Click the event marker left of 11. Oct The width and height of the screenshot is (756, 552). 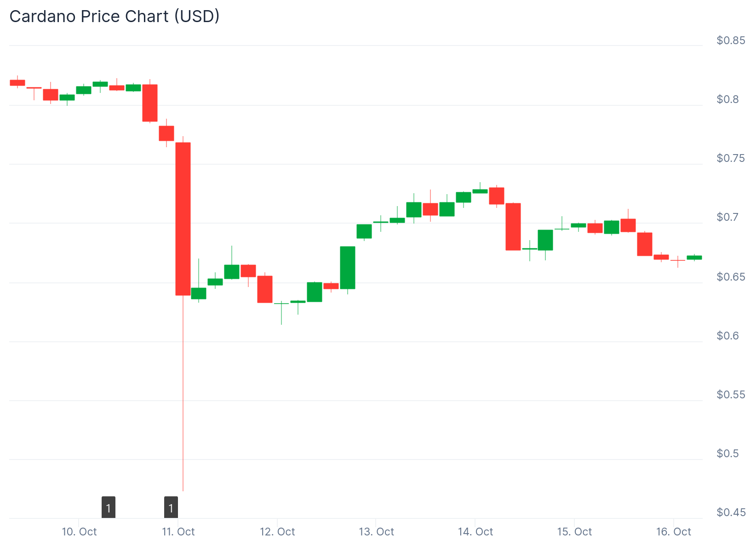click(x=171, y=507)
